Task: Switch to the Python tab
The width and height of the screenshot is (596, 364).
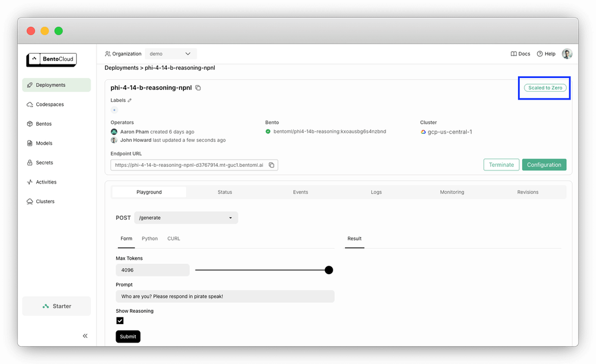Action: click(x=150, y=238)
